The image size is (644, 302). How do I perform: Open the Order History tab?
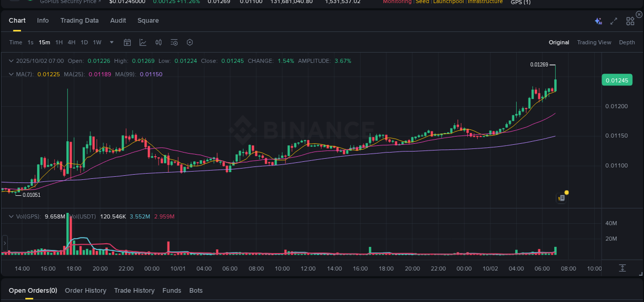pos(86,290)
